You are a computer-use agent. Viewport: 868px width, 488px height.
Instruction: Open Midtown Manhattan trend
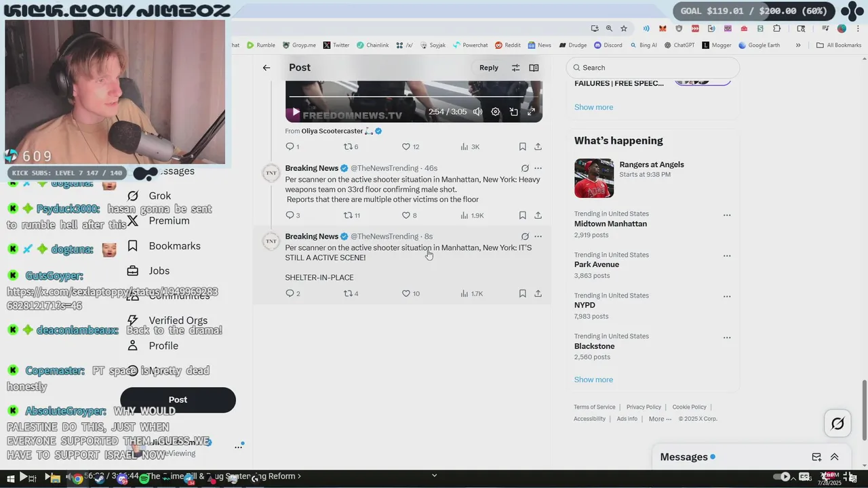[610, 224]
